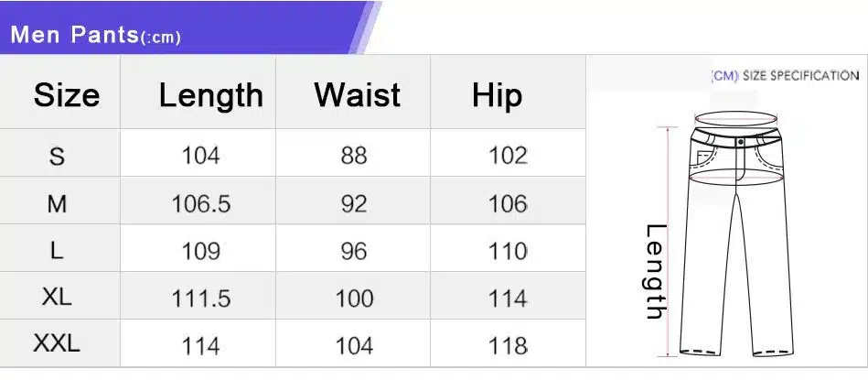868x380 pixels.
Task: Select the 106.5 length cell
Action: tap(201, 203)
